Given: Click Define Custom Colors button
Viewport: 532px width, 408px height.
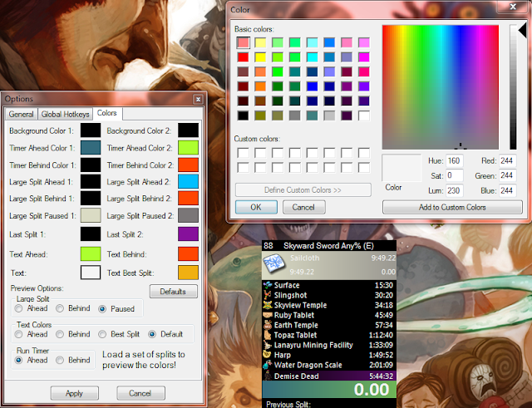Looking at the screenshot, I should point(303,190).
